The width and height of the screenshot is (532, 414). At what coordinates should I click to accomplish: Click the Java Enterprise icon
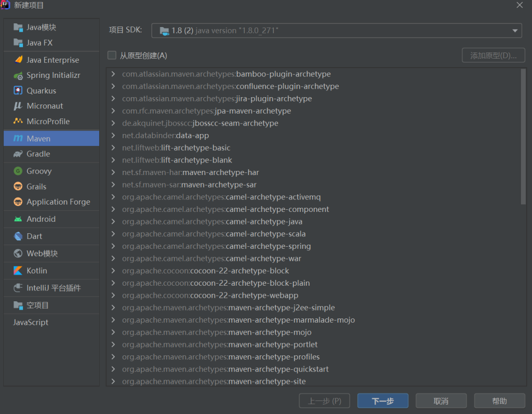point(18,60)
